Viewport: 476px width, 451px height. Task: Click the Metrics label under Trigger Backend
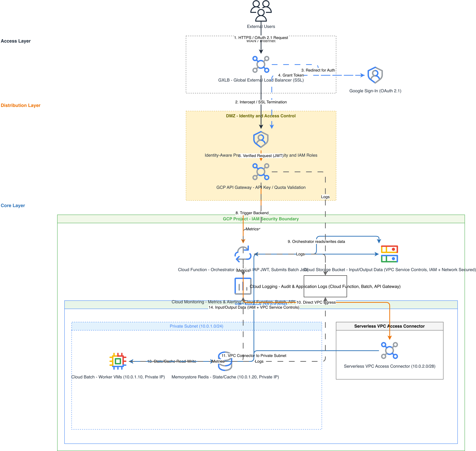pos(252,229)
